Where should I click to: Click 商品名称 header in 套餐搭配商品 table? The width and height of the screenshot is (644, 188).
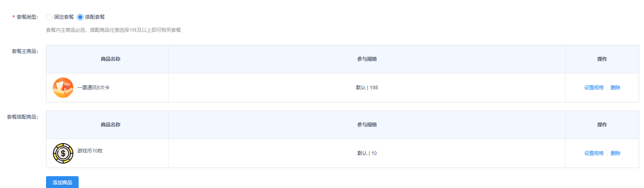click(x=110, y=125)
